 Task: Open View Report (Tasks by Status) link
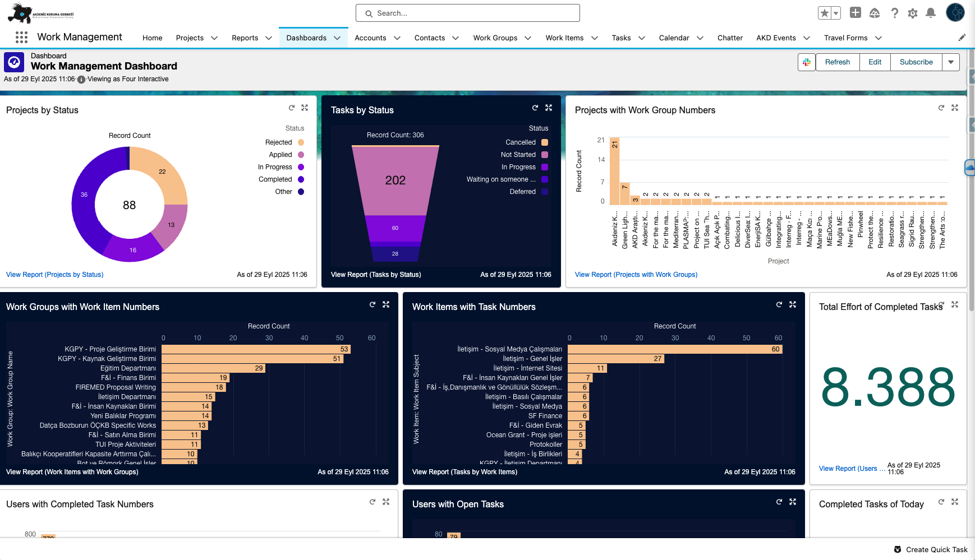(x=376, y=275)
